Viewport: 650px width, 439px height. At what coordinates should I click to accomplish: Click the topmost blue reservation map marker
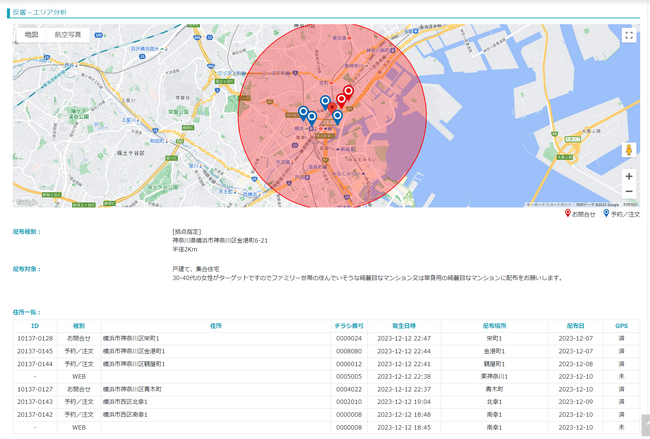[x=325, y=102]
